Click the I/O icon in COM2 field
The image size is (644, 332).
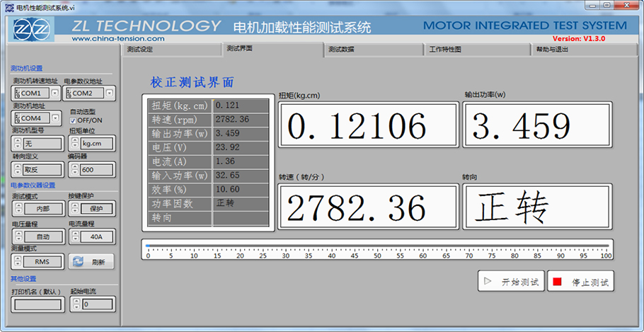click(x=68, y=93)
